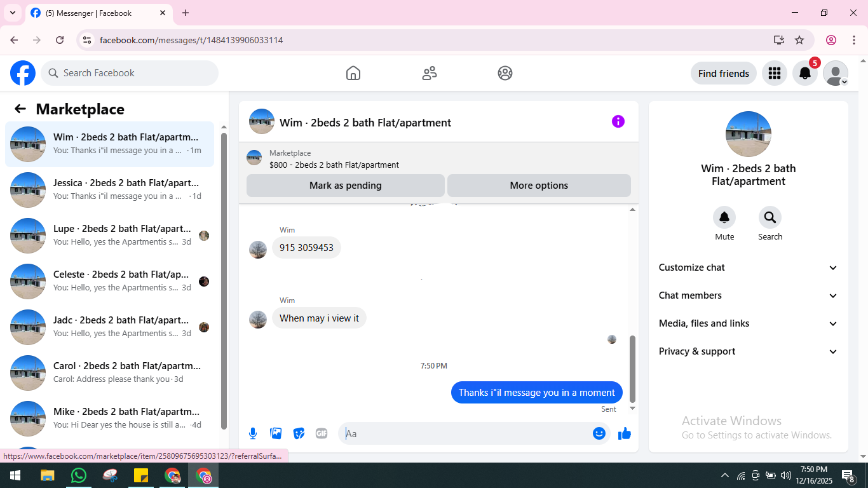
Task: Click the Search Facebook field
Action: pyautogui.click(x=130, y=73)
